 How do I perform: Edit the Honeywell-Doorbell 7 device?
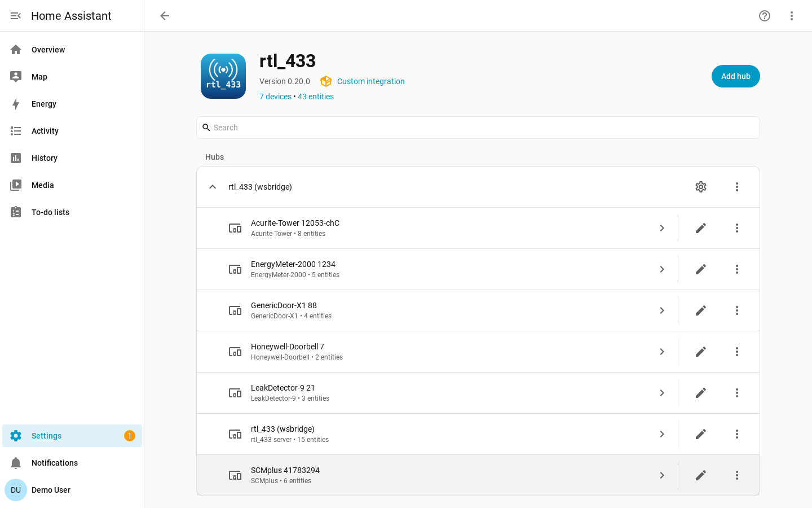coord(701,352)
